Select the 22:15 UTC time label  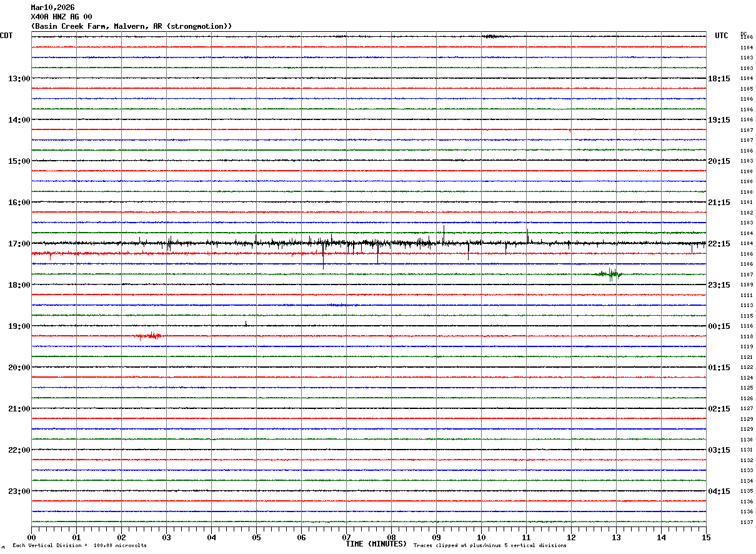pos(719,244)
